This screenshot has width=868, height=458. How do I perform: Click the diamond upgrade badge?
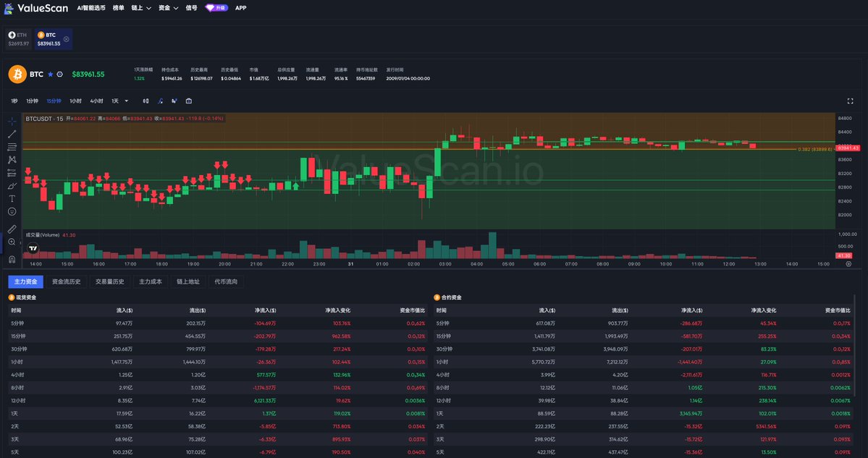coord(216,8)
